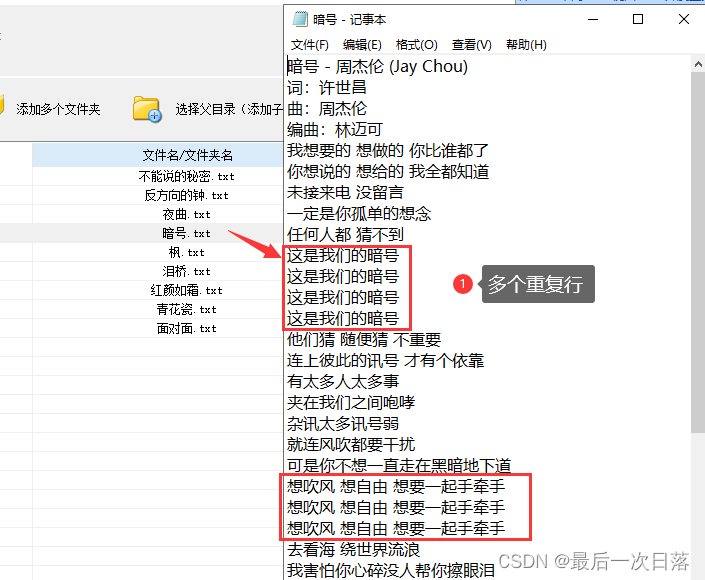Select 泪桥.txt in file list
The height and width of the screenshot is (580, 705).
click(187, 271)
